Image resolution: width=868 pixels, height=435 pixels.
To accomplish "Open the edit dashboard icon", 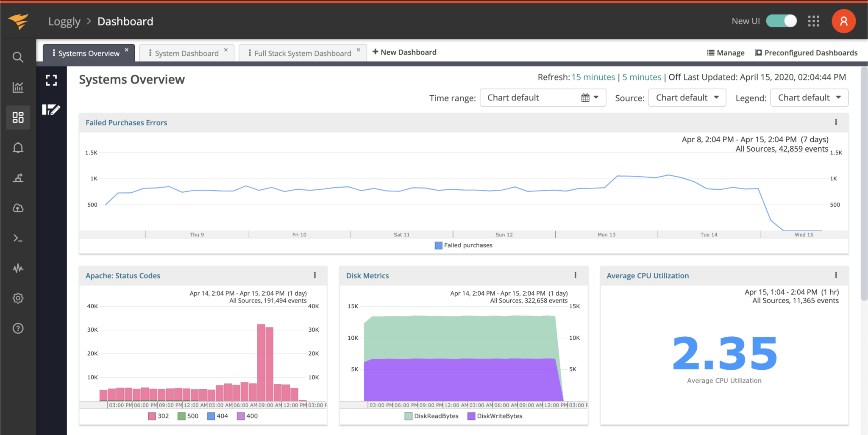I will (51, 110).
